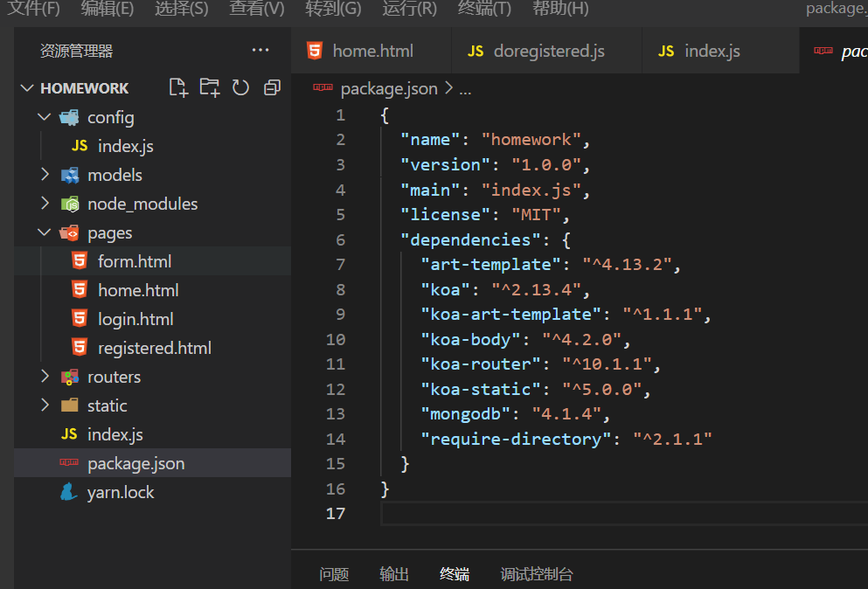Click the "mongodb" key in editor
868x589 pixels.
pos(465,414)
